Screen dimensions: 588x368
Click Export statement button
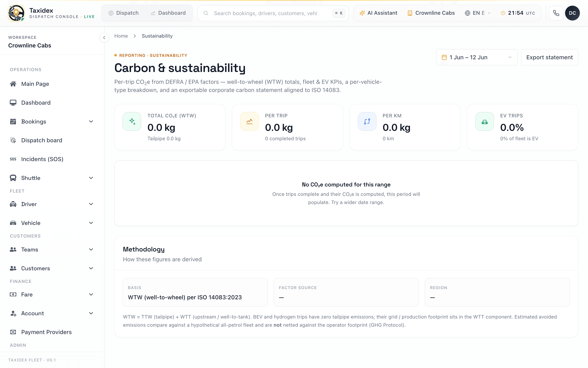click(x=549, y=57)
